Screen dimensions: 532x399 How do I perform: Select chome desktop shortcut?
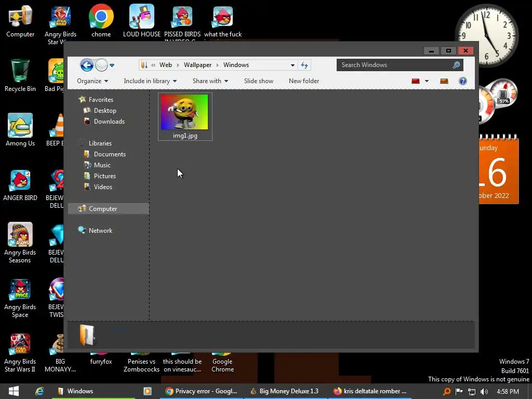101,21
